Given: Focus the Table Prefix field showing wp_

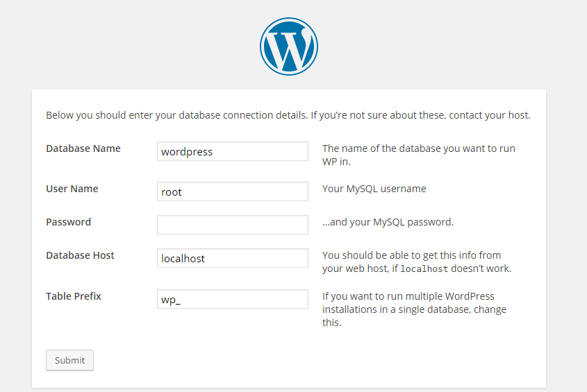Looking at the screenshot, I should click(x=233, y=299).
